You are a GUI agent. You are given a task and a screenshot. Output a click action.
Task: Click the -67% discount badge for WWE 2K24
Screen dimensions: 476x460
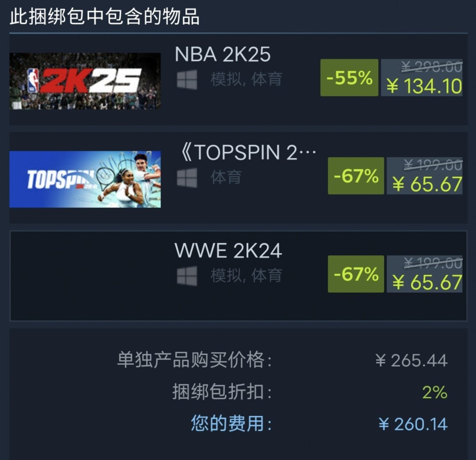point(356,274)
